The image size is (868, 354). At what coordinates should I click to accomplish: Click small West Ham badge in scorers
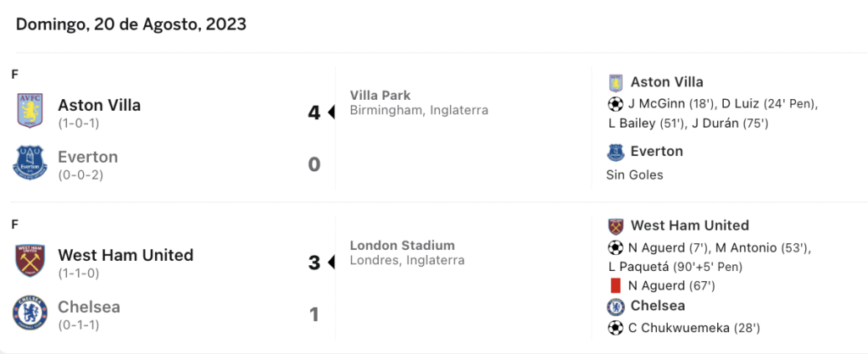[x=615, y=226]
